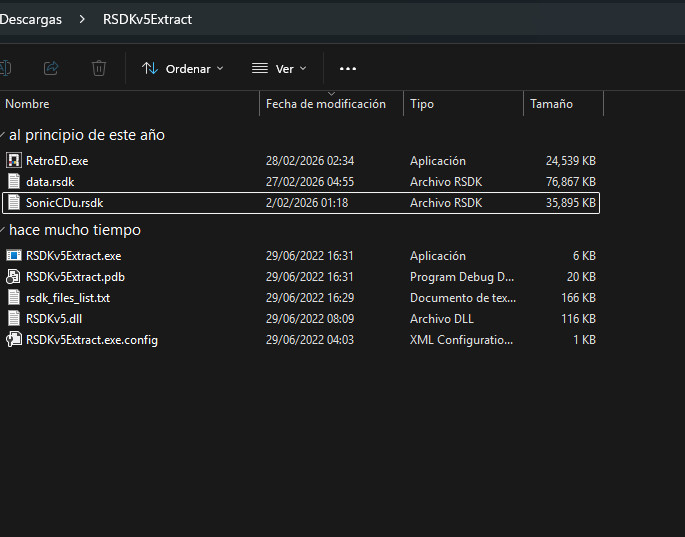Click the date 29/06/2022 16:29
This screenshot has width=685, height=537.
coord(310,298)
